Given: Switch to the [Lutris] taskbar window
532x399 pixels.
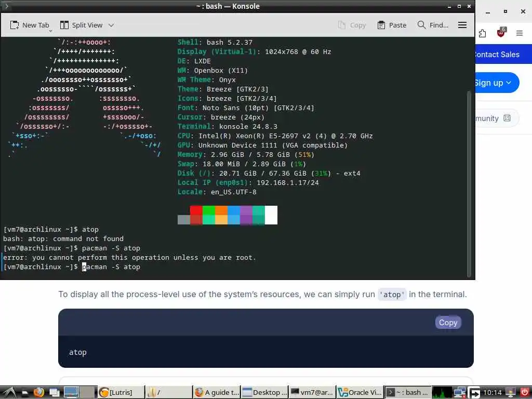Looking at the screenshot, I should point(121,393).
